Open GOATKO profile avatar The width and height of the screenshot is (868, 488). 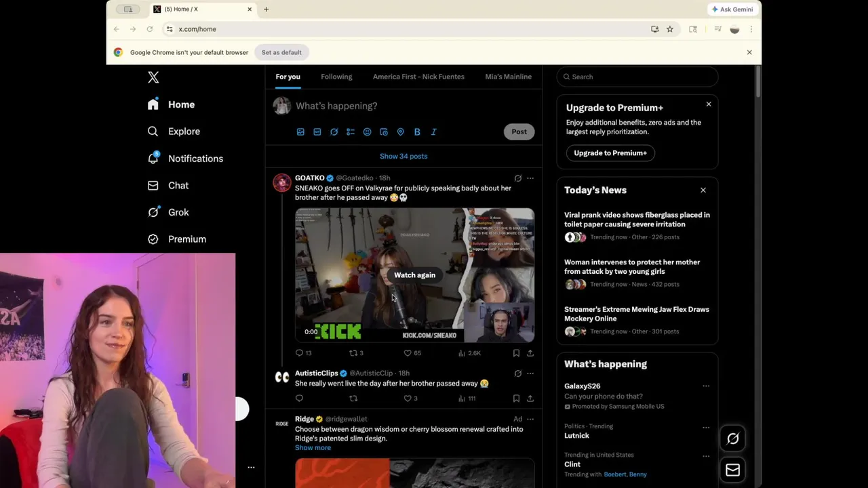click(282, 183)
